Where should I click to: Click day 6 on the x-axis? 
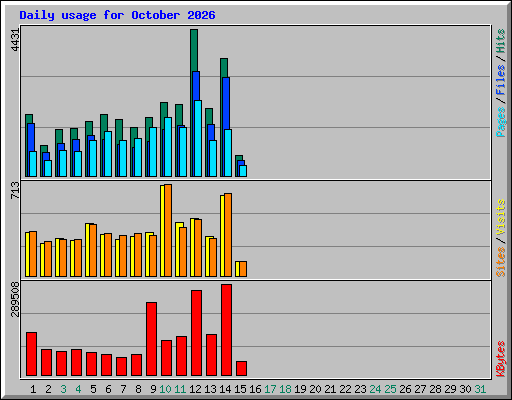(x=108, y=389)
